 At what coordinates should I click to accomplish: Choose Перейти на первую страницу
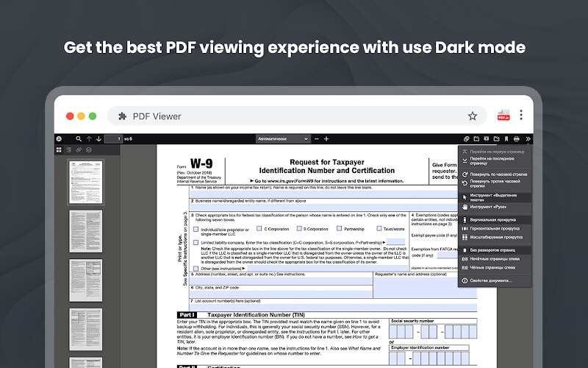tap(495, 152)
